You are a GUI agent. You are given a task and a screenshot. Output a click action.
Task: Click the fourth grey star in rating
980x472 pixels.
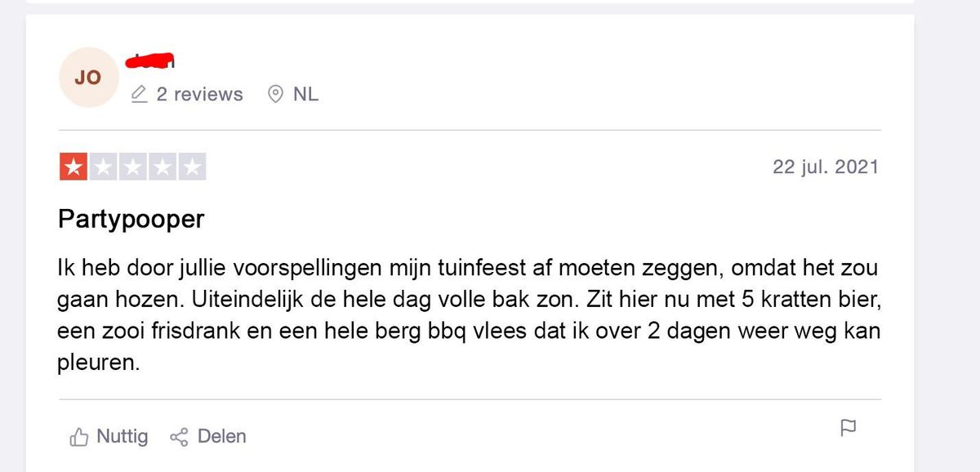pyautogui.click(x=163, y=167)
